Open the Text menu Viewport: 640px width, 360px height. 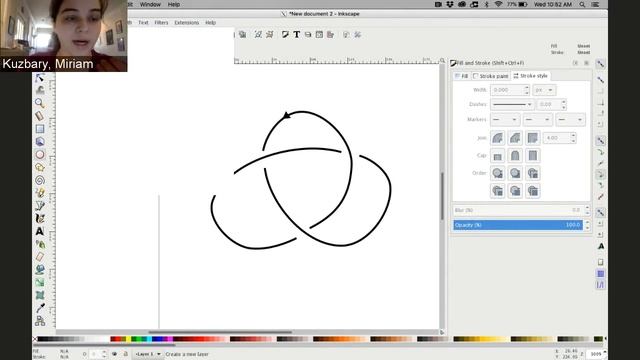coord(143,22)
